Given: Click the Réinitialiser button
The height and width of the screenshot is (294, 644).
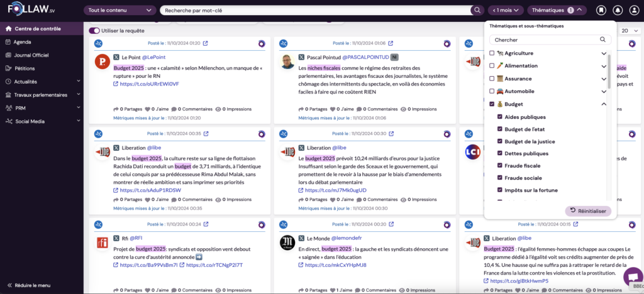Looking at the screenshot, I should tap(587, 211).
